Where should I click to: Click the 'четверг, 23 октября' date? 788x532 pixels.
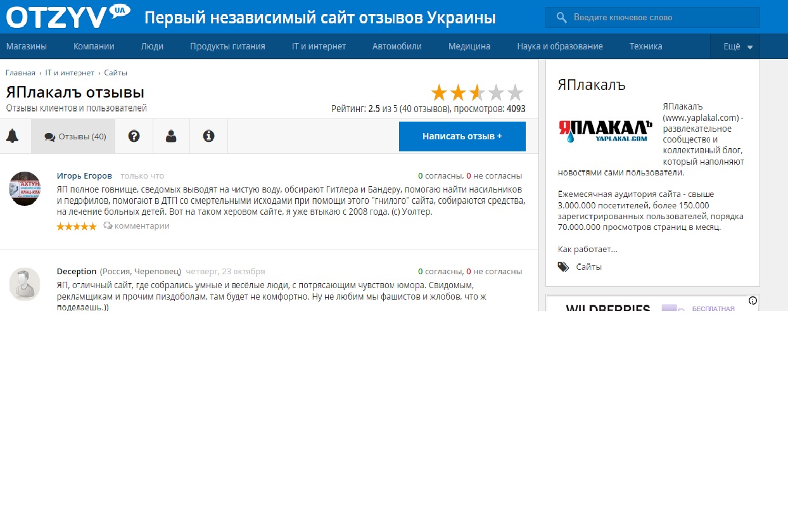coord(225,271)
